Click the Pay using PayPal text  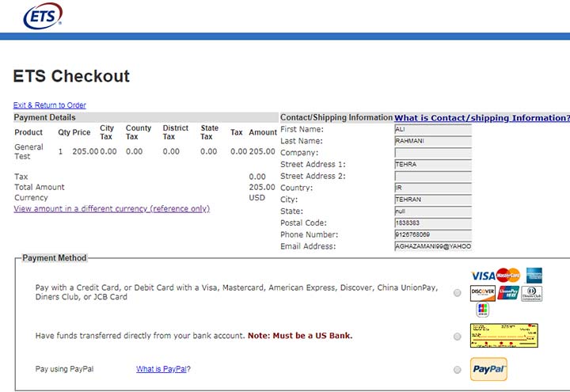click(64, 369)
